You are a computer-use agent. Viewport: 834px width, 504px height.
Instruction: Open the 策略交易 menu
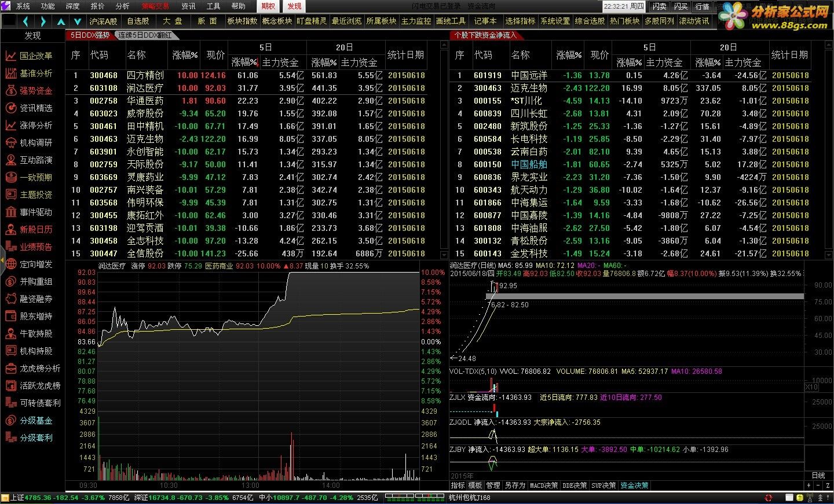click(x=155, y=6)
